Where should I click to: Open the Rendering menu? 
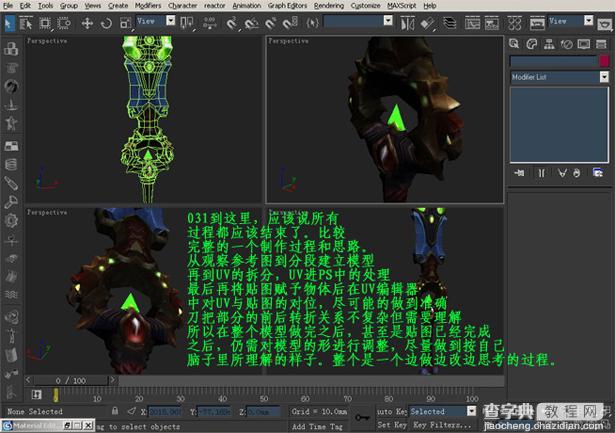coord(329,5)
